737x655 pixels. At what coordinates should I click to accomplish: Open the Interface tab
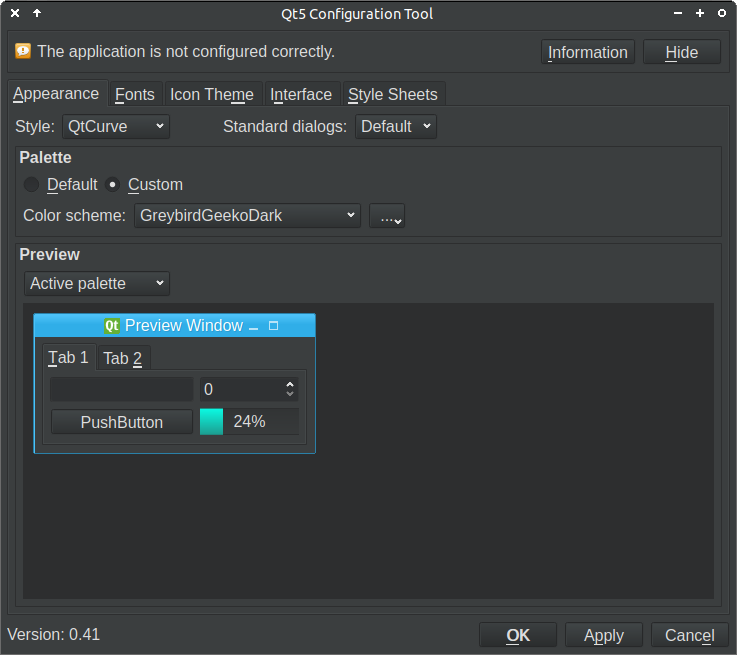pos(301,94)
